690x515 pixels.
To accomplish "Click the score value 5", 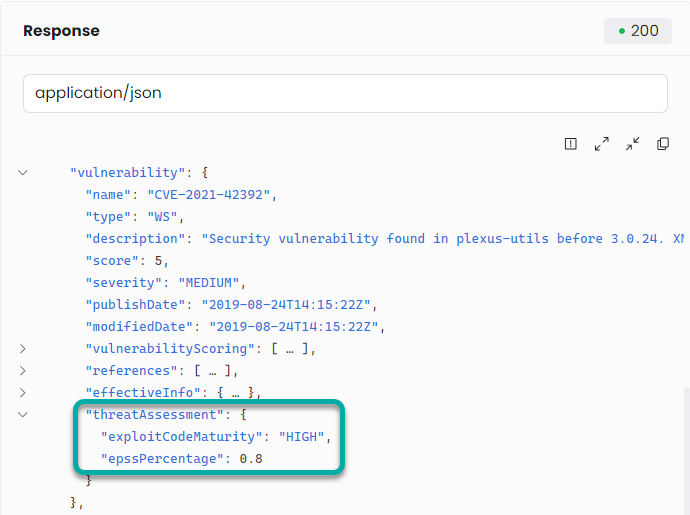I will [158, 261].
